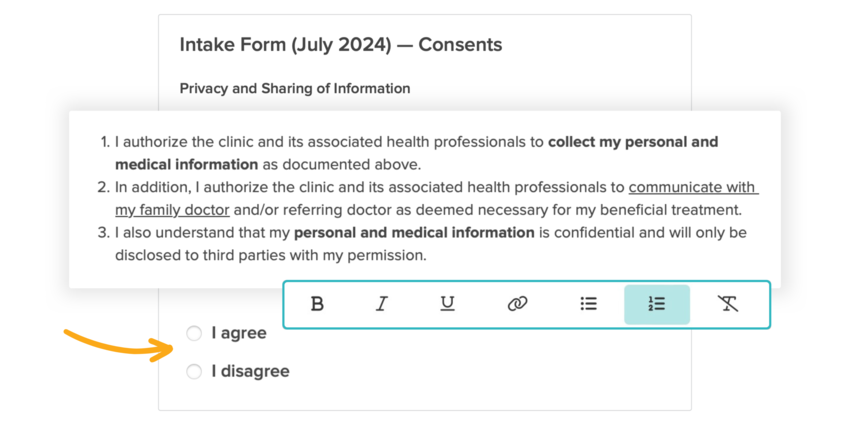Viewport: 850px width, 425px height.
Task: Click the "Intake Form (July 2024) — Consents" title
Action: 340,45
